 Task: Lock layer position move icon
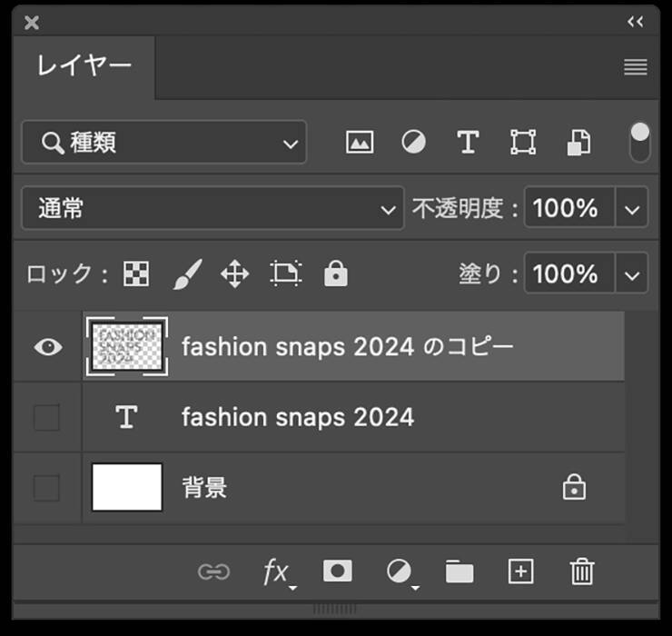(x=235, y=273)
